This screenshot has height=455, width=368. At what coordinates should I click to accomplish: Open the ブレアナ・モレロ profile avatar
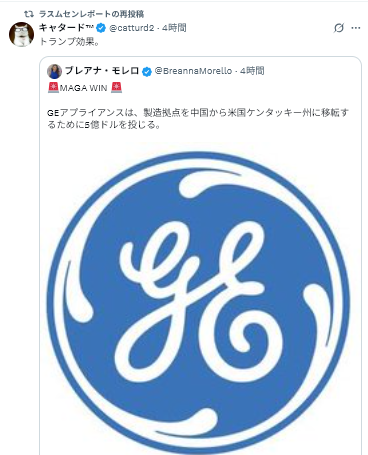click(54, 71)
